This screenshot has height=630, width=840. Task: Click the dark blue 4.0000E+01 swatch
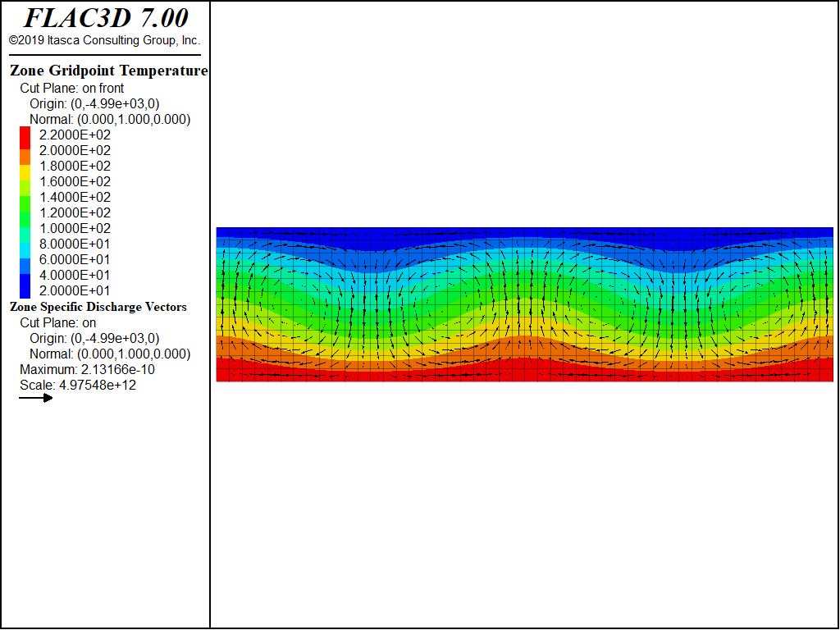pos(25,286)
